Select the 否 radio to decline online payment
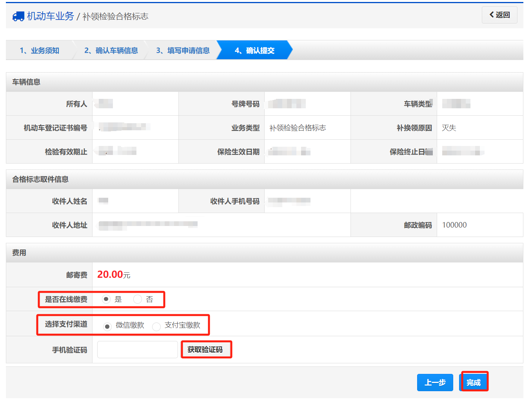This screenshot has height=410, width=532. 138,299
